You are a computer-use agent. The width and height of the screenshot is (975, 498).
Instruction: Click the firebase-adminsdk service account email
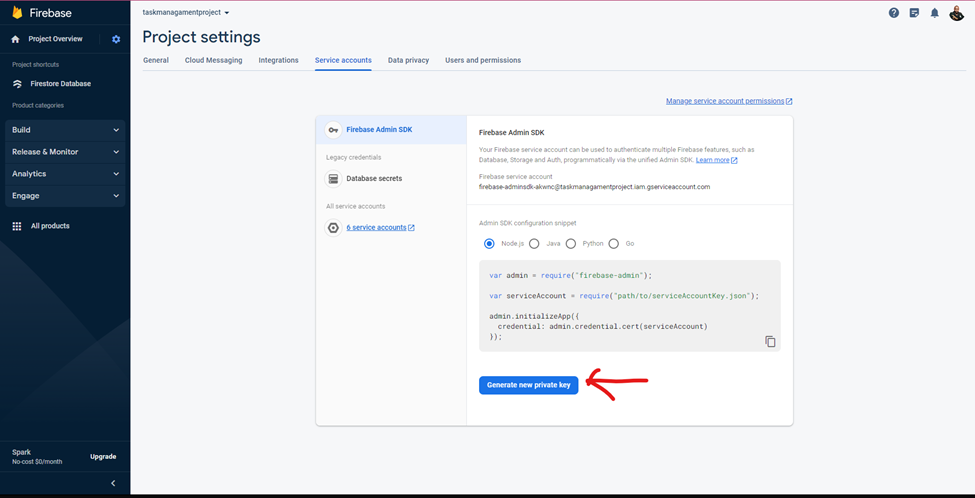[594, 187]
